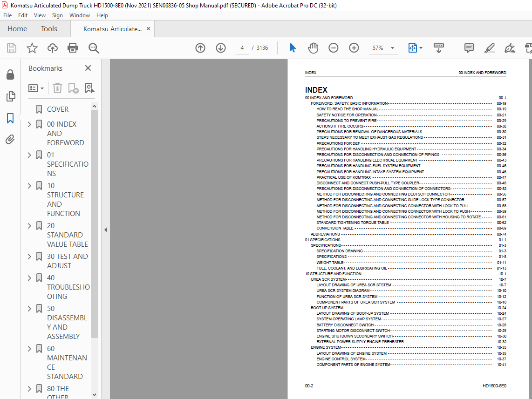Expand the 00 INDEX AND FOREWORD bookmark

click(29, 124)
